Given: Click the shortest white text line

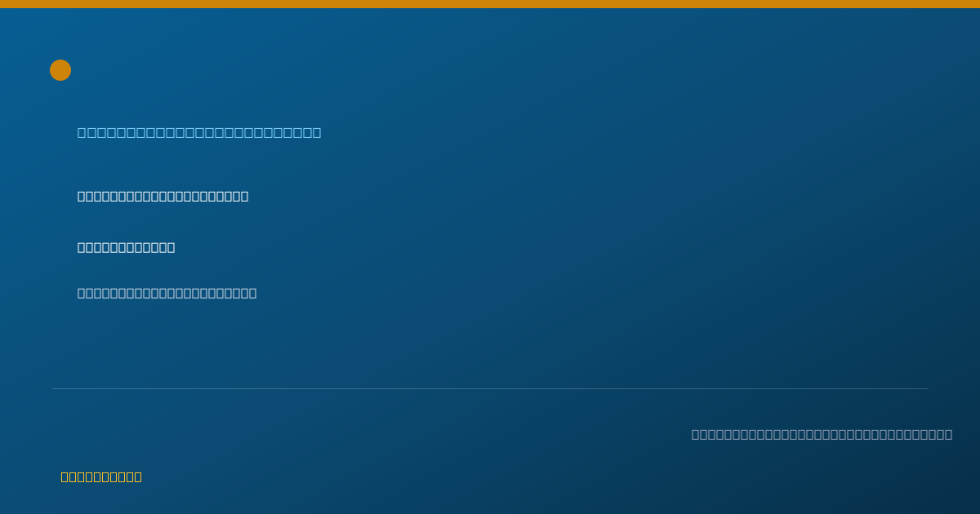Looking at the screenshot, I should [x=126, y=247].
